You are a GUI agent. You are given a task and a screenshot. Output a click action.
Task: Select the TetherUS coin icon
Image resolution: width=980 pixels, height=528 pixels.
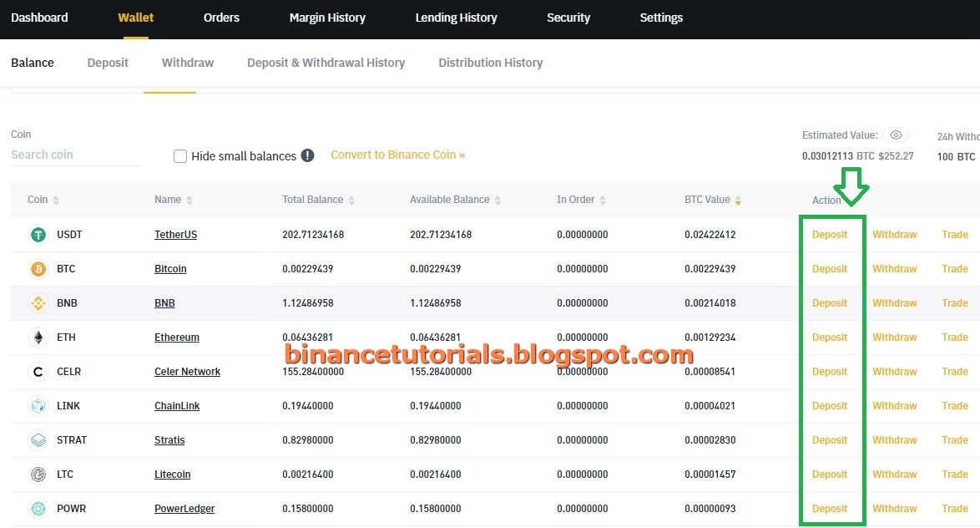tap(38, 235)
